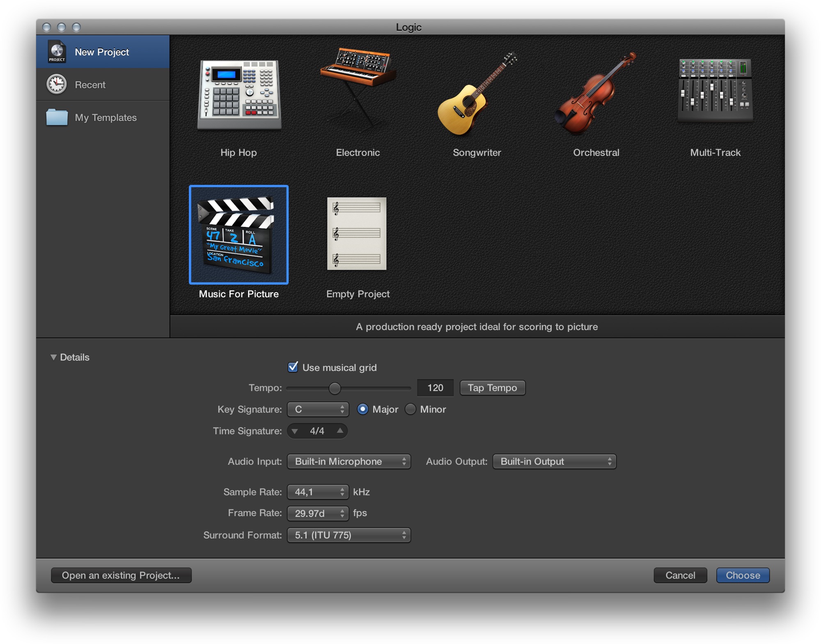Click the New Project document icon
821x644 pixels.
pos(57,52)
